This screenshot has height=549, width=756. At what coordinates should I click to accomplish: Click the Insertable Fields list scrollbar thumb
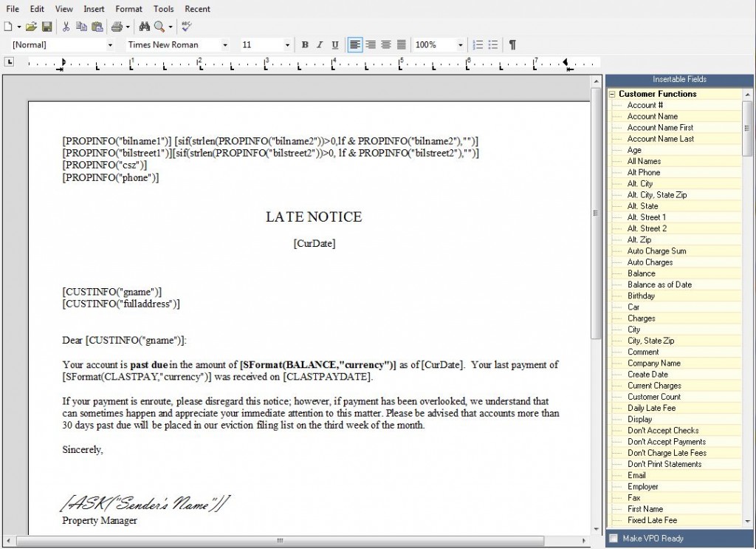(747, 129)
